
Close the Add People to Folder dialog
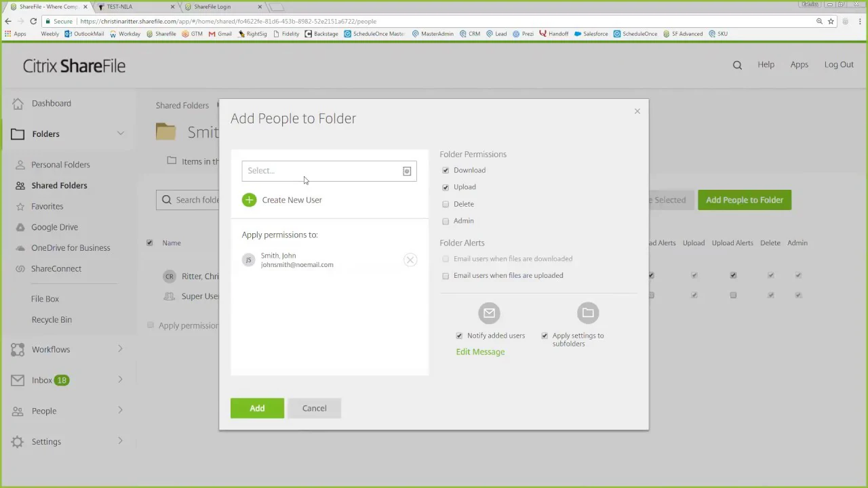click(637, 111)
